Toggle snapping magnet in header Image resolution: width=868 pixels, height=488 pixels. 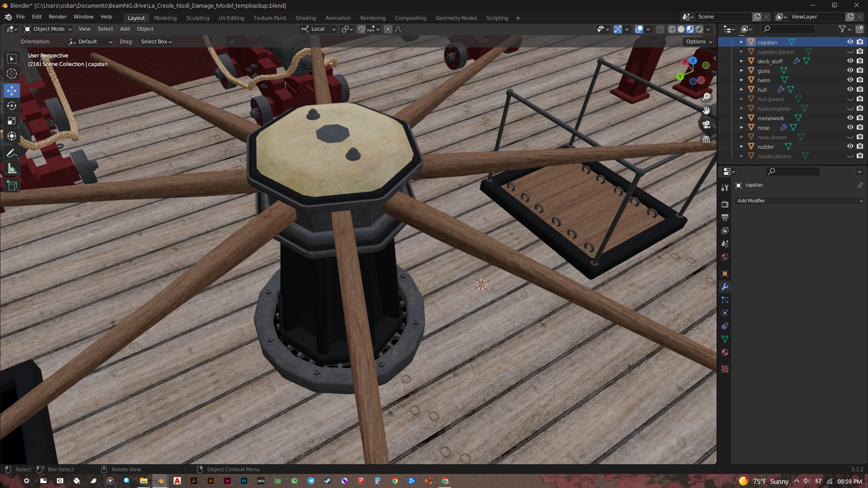pyautogui.click(x=361, y=29)
